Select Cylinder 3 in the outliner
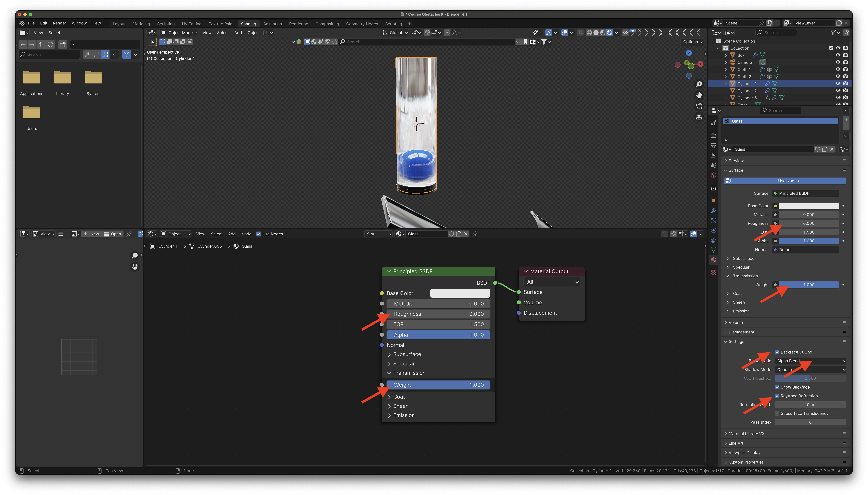The image size is (868, 495). pyautogui.click(x=747, y=98)
